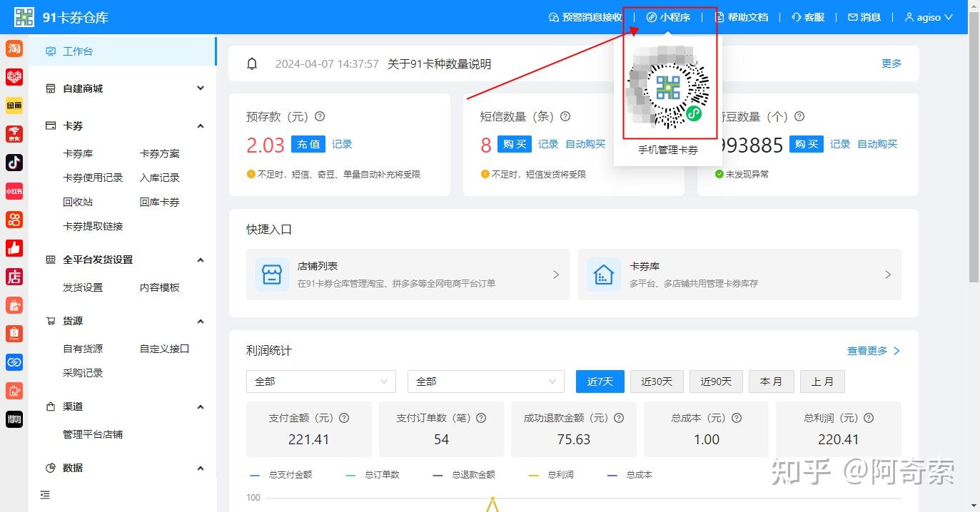The image size is (980, 512).
Task: Click the Kuaishou platform icon
Action: 14,219
